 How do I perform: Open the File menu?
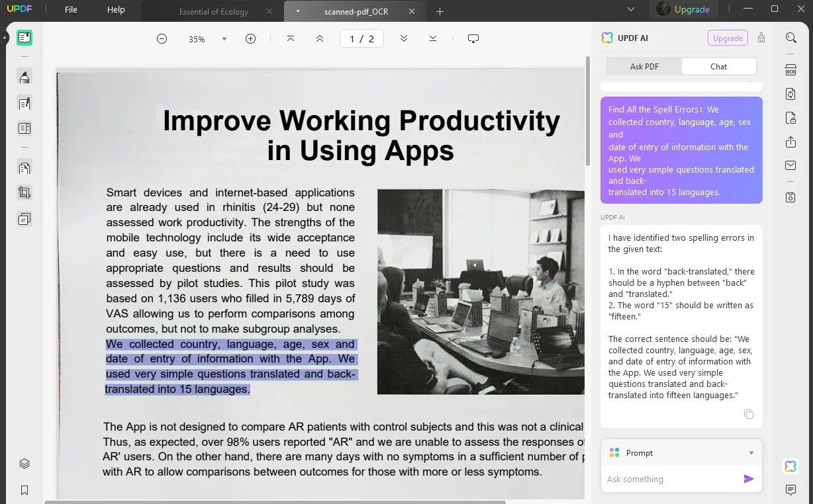coord(71,10)
